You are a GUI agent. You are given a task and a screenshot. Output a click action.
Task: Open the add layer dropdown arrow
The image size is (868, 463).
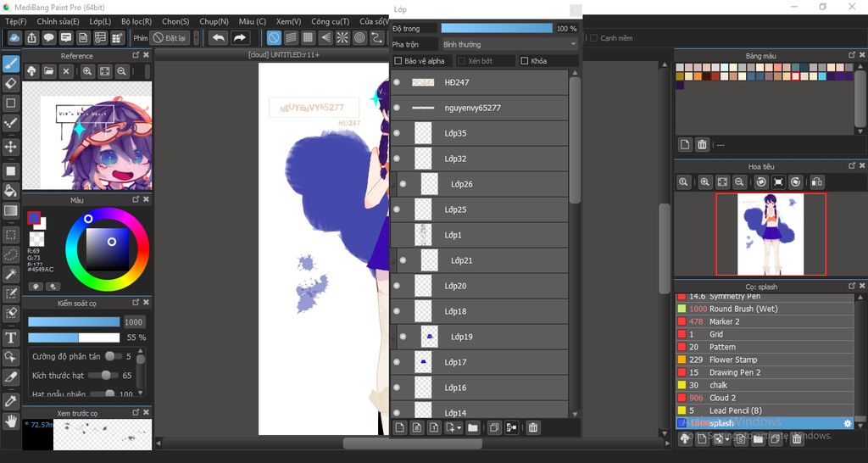(459, 428)
